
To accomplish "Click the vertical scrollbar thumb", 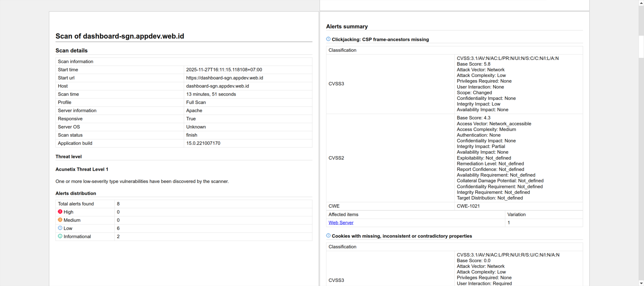I will 641,46.
